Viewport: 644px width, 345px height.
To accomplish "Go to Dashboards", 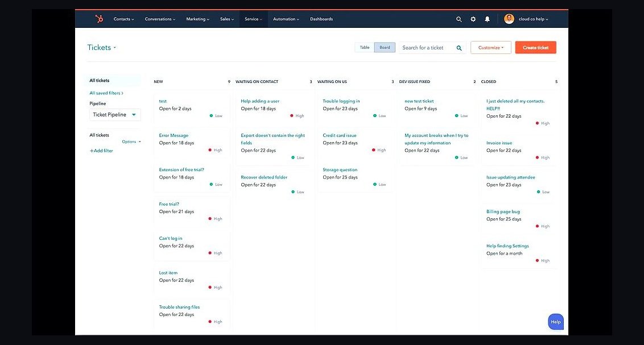I will point(321,19).
